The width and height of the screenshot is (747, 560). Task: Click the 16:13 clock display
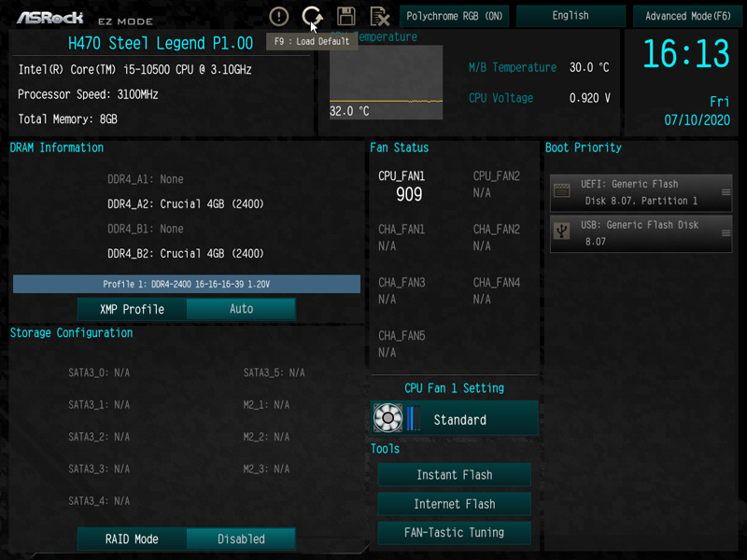(686, 53)
